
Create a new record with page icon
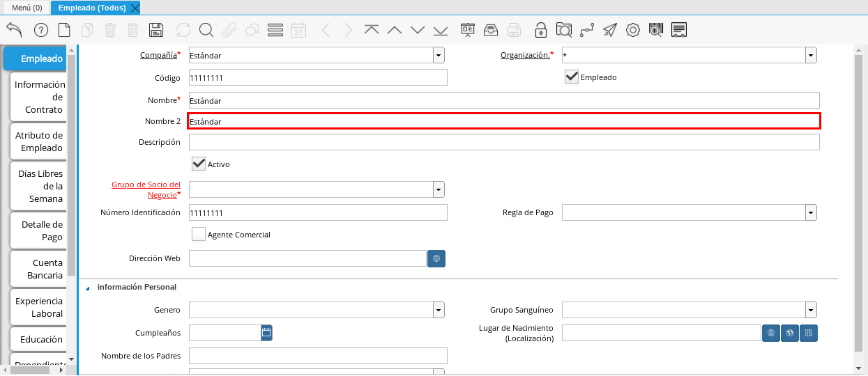[x=64, y=30]
